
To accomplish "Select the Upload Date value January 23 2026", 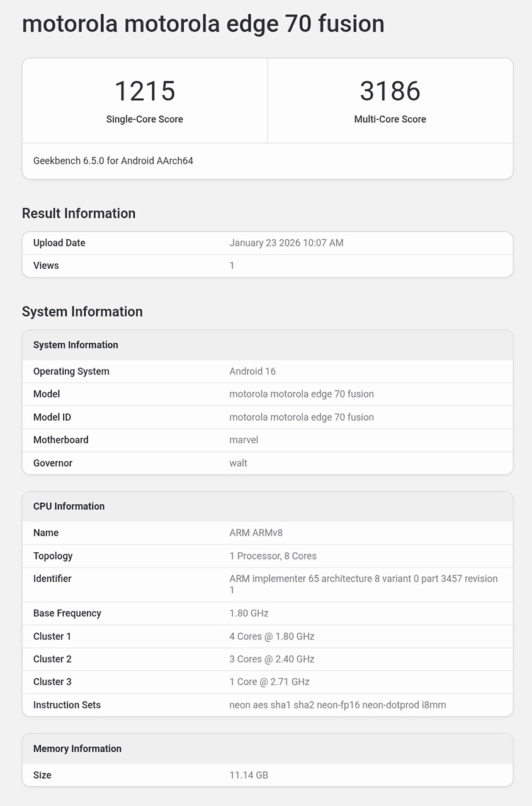I will 286,243.
